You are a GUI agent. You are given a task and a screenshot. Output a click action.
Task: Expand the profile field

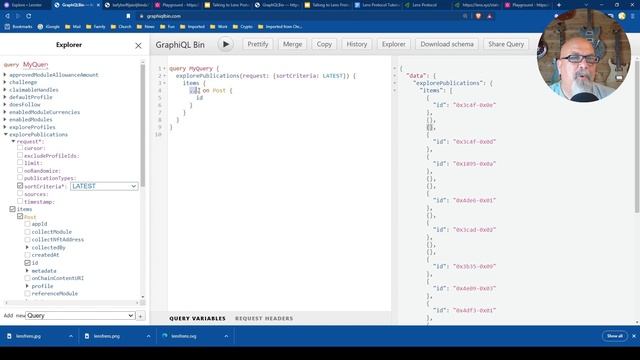click(x=27, y=286)
